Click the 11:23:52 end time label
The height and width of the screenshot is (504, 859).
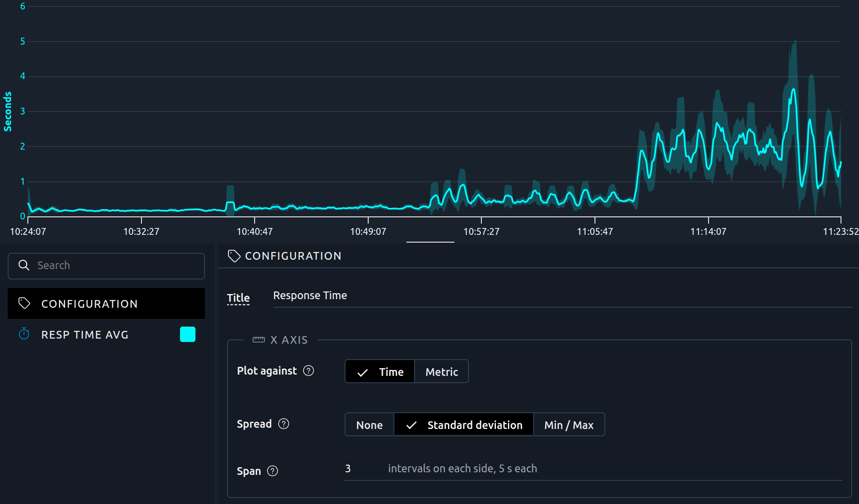click(x=841, y=232)
